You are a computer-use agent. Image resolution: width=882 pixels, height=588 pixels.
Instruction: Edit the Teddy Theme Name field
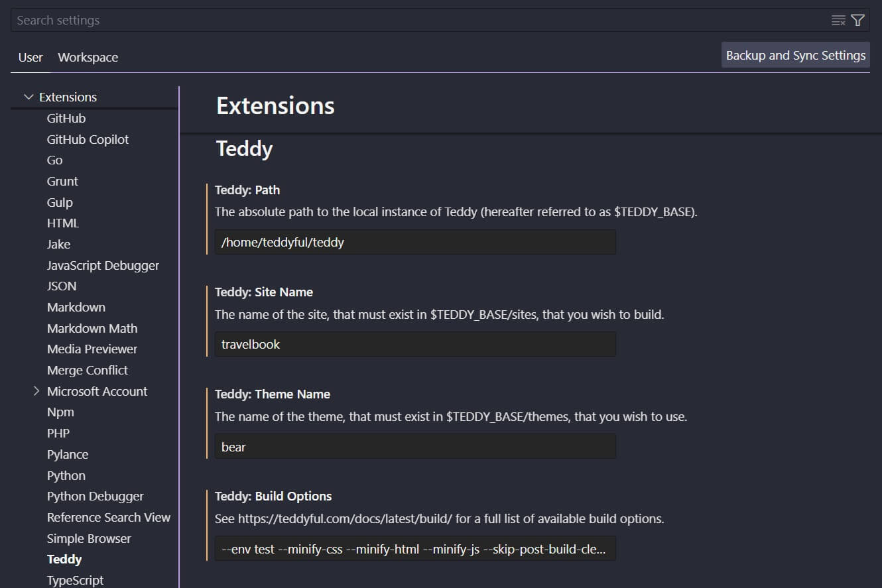415,446
